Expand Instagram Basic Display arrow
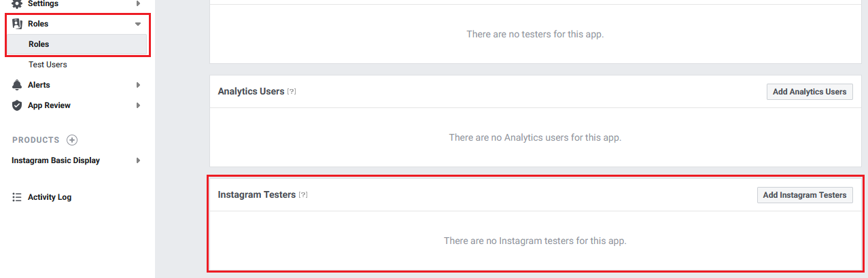 [138, 160]
